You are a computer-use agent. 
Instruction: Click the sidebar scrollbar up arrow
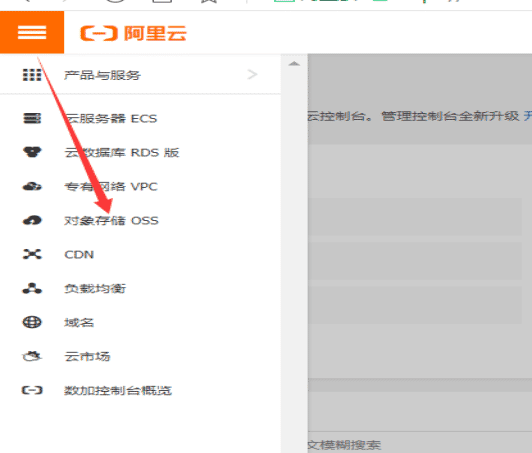[x=294, y=63]
